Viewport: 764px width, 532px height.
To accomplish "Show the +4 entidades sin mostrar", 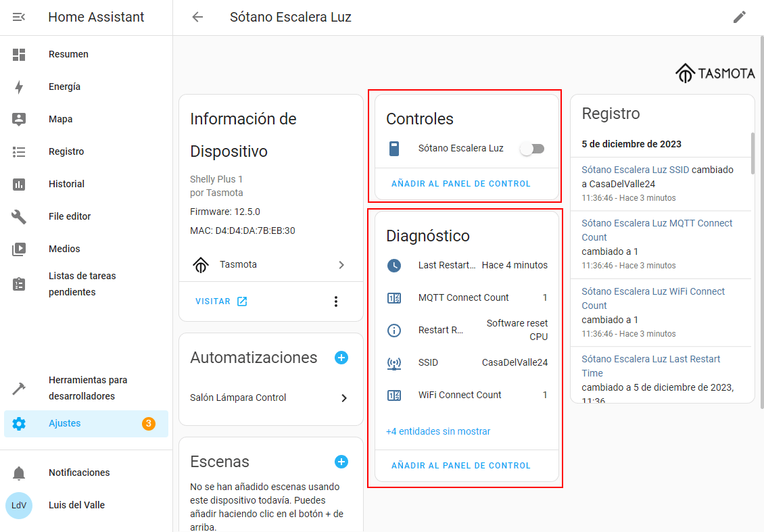I will (x=438, y=431).
